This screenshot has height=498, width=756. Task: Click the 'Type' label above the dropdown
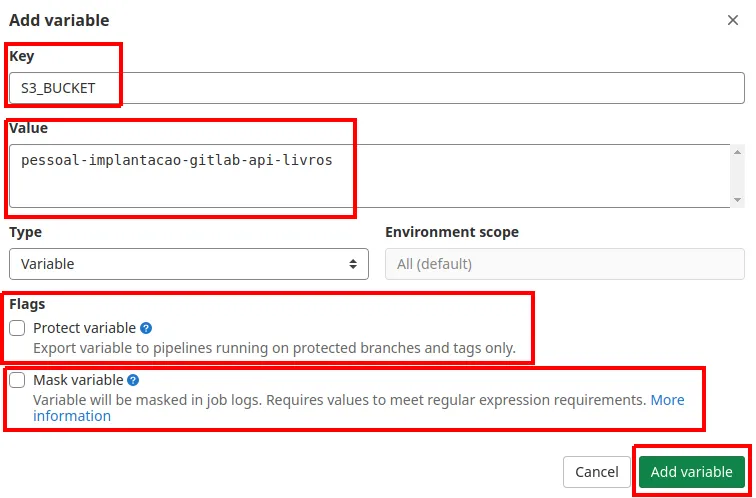tap(26, 232)
